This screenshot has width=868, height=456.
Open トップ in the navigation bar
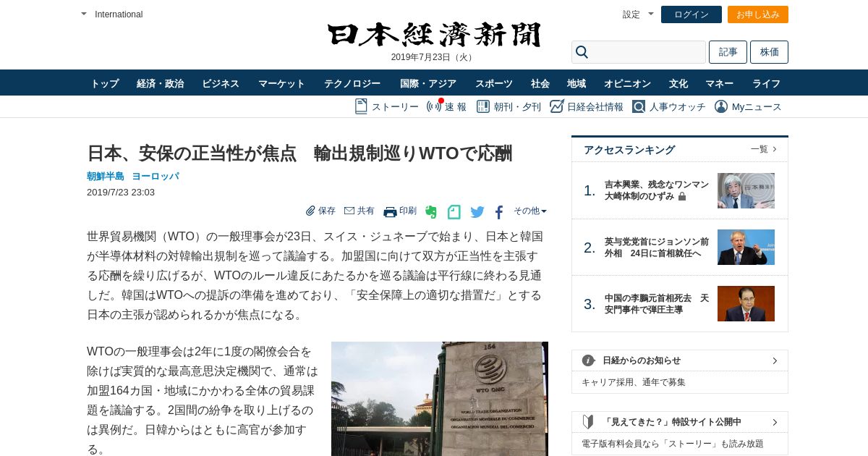[x=105, y=83]
